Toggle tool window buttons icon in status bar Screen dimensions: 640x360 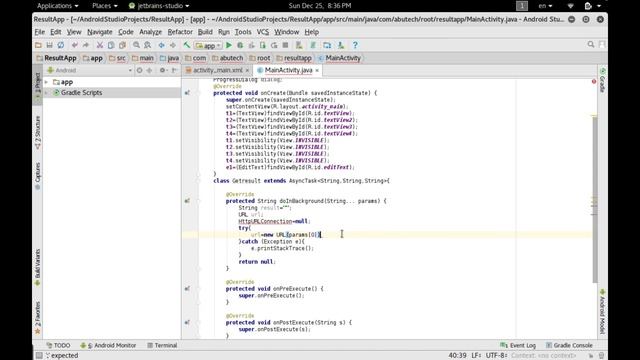click(39, 356)
